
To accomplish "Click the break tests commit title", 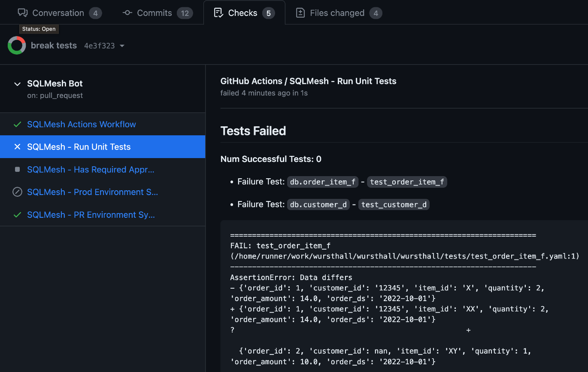I will click(x=54, y=46).
